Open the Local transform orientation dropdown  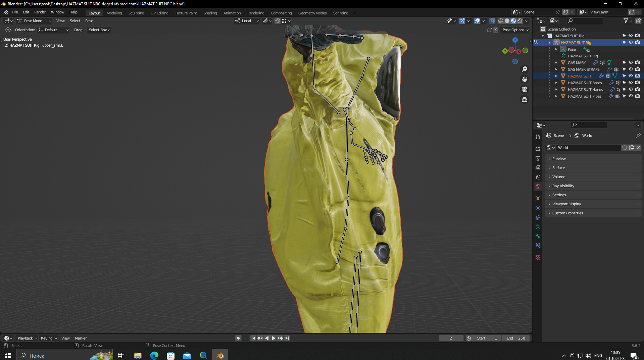point(247,21)
